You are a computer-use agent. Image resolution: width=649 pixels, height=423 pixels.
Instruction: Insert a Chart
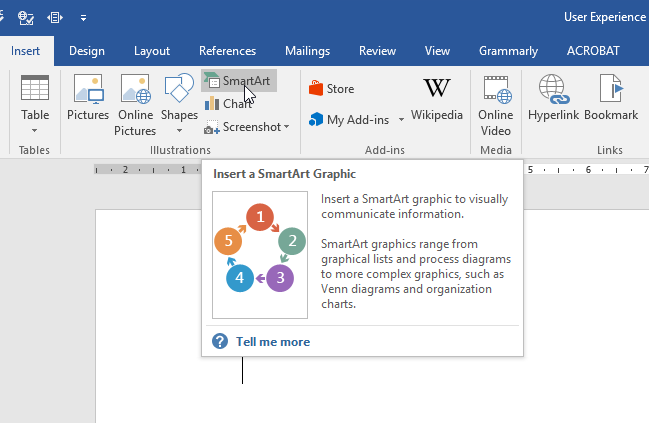[228, 103]
